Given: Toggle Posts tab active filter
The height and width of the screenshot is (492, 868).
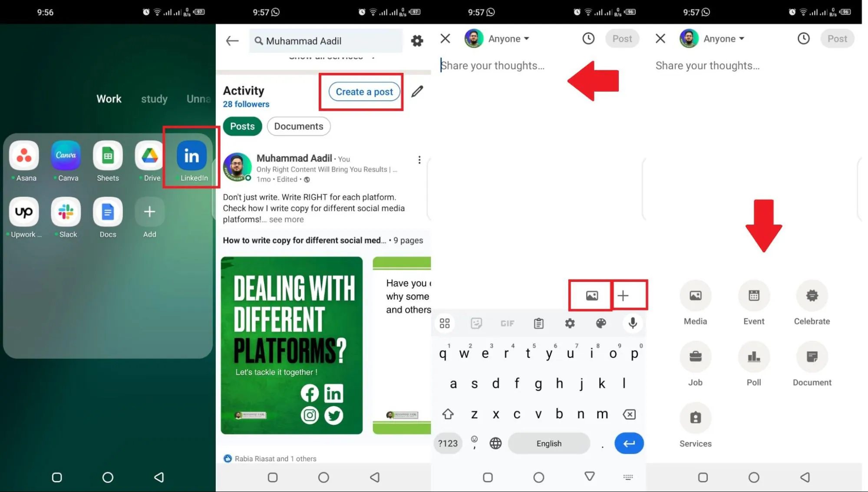Looking at the screenshot, I should (x=242, y=126).
